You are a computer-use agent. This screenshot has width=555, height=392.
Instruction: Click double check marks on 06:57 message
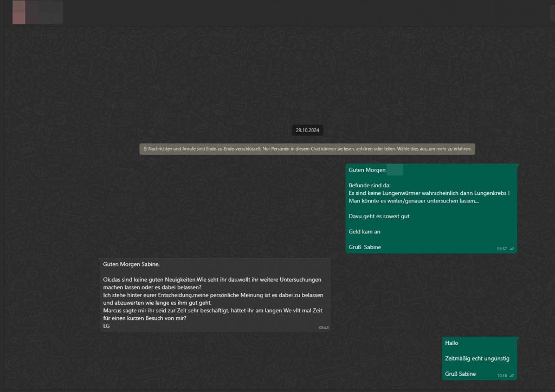tap(512, 249)
